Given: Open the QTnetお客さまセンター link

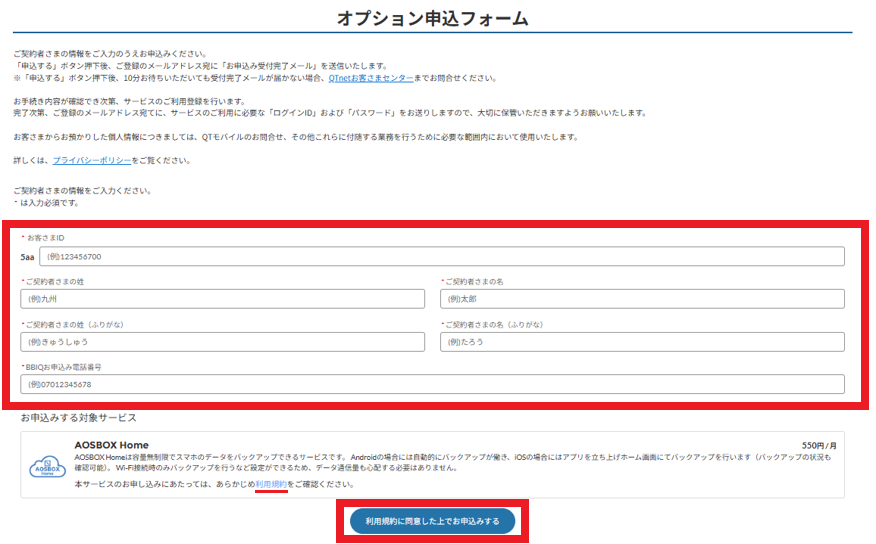Looking at the screenshot, I should click(371, 78).
